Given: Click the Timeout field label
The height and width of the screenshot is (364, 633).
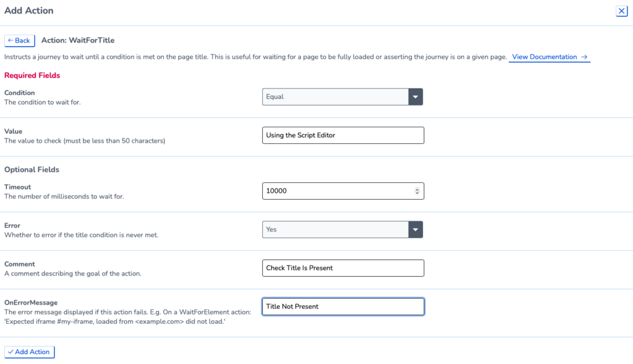Looking at the screenshot, I should click(18, 187).
